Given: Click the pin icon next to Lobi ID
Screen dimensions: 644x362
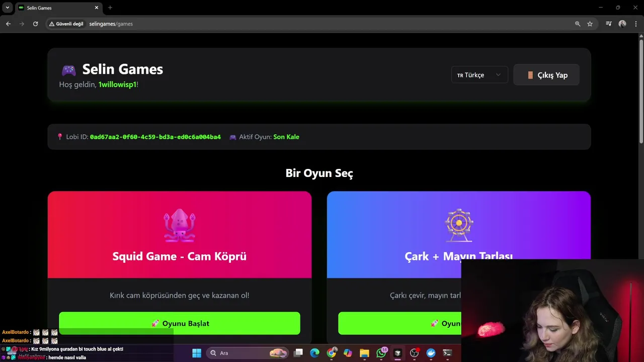Looking at the screenshot, I should 60,137.
